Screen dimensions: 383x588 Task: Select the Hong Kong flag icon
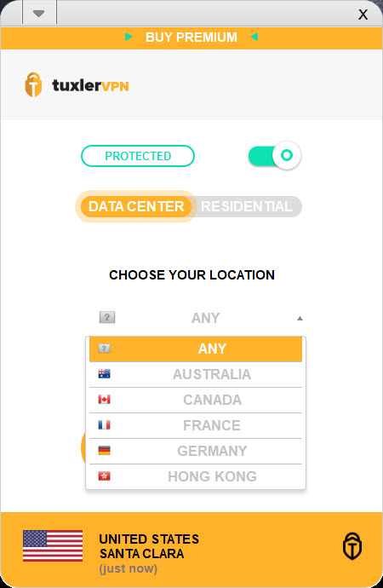click(104, 476)
